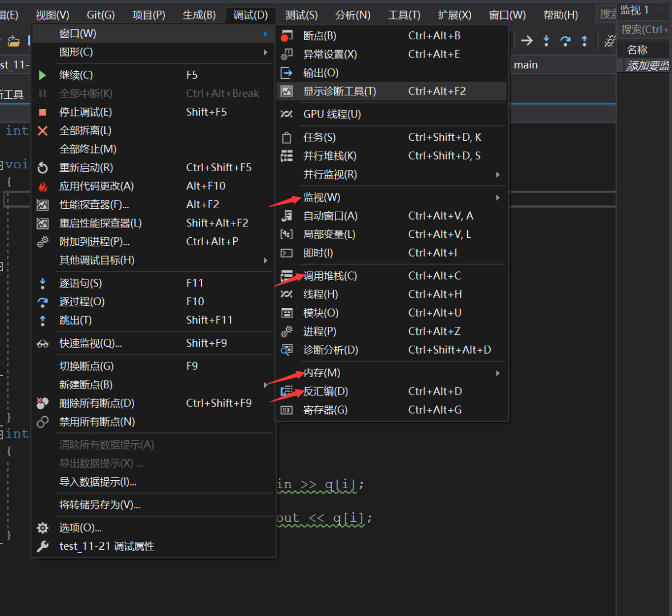Click the Apply Code Changes (应用代码更改) flame icon
This screenshot has width=672, height=616.
coord(42,187)
